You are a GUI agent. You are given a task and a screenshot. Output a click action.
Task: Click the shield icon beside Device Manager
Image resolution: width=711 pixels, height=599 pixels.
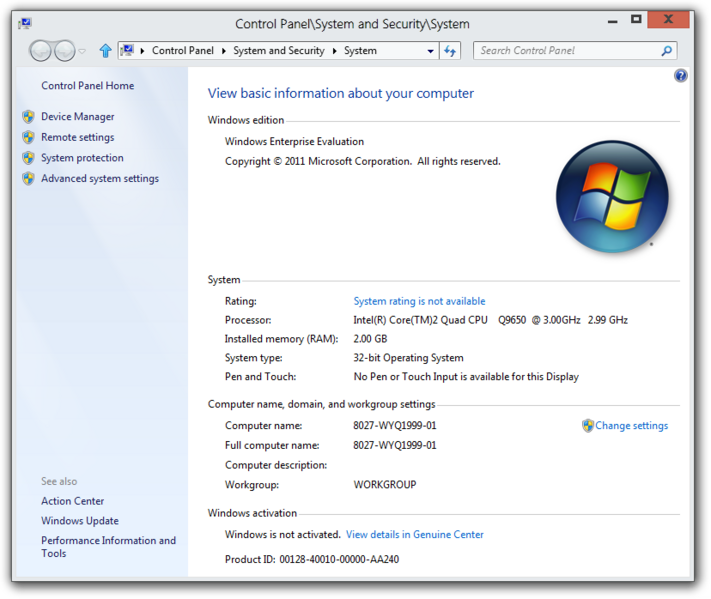(x=28, y=117)
